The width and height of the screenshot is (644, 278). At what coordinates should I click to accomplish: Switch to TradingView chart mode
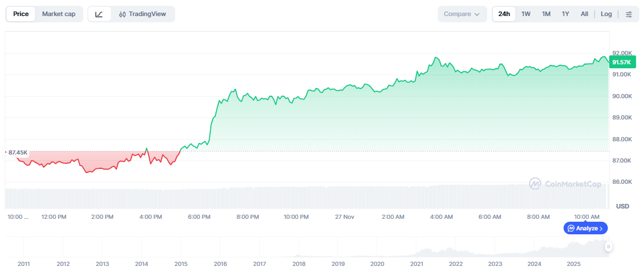tap(143, 14)
